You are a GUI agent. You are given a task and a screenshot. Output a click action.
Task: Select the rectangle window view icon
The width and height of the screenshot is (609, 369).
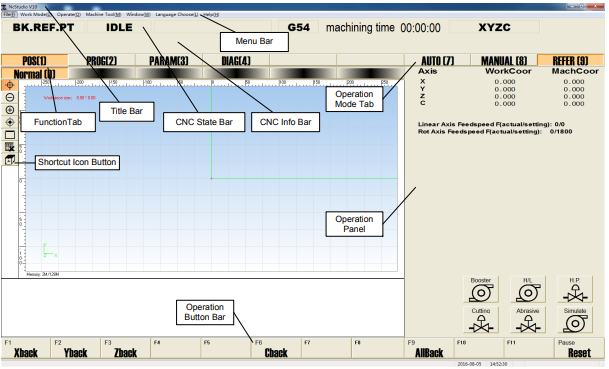[x=10, y=135]
